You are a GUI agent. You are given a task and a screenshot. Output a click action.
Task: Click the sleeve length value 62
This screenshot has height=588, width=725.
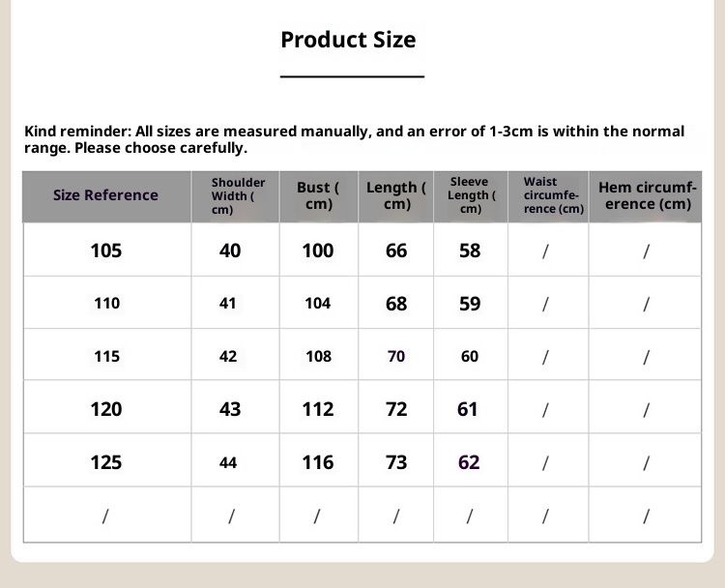pyautogui.click(x=469, y=462)
